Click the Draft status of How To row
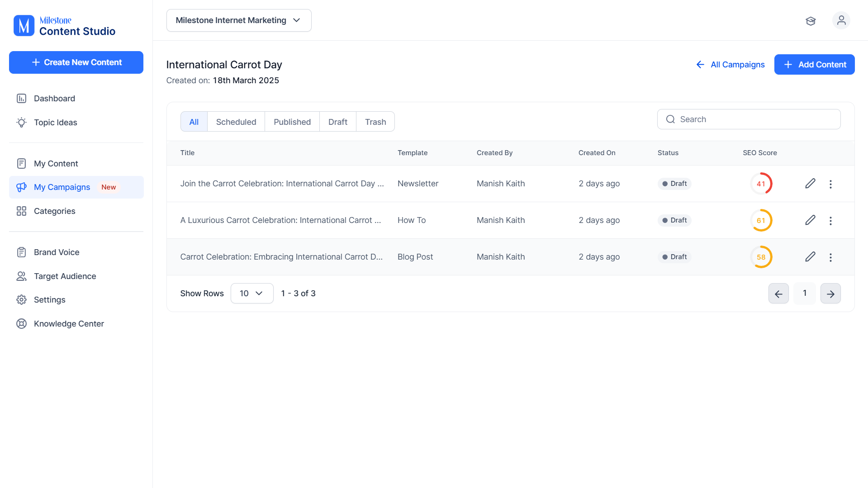The image size is (868, 488). (x=674, y=220)
